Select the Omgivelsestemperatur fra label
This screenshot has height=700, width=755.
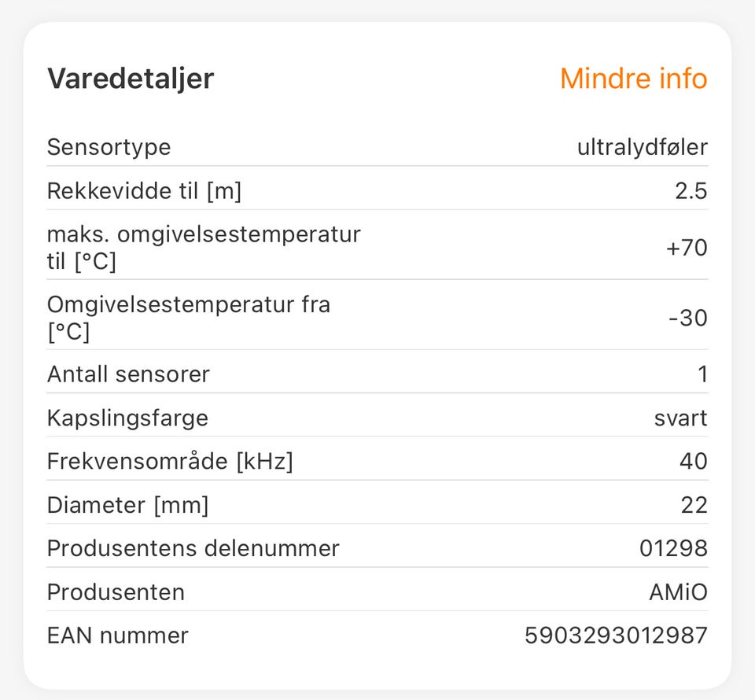point(188,318)
